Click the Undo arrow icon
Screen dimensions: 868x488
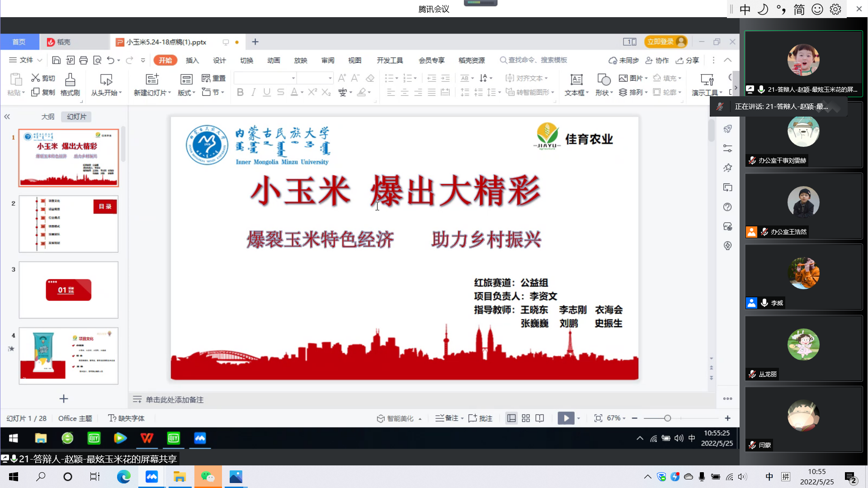pos(110,60)
